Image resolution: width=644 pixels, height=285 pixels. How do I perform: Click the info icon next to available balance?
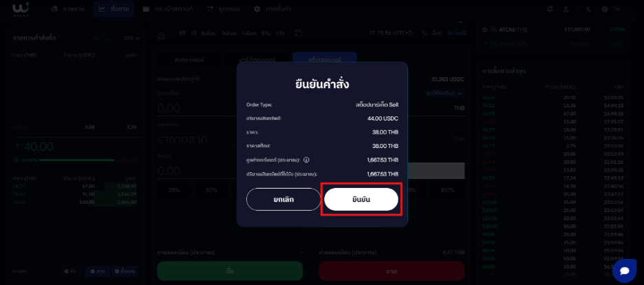point(197,78)
